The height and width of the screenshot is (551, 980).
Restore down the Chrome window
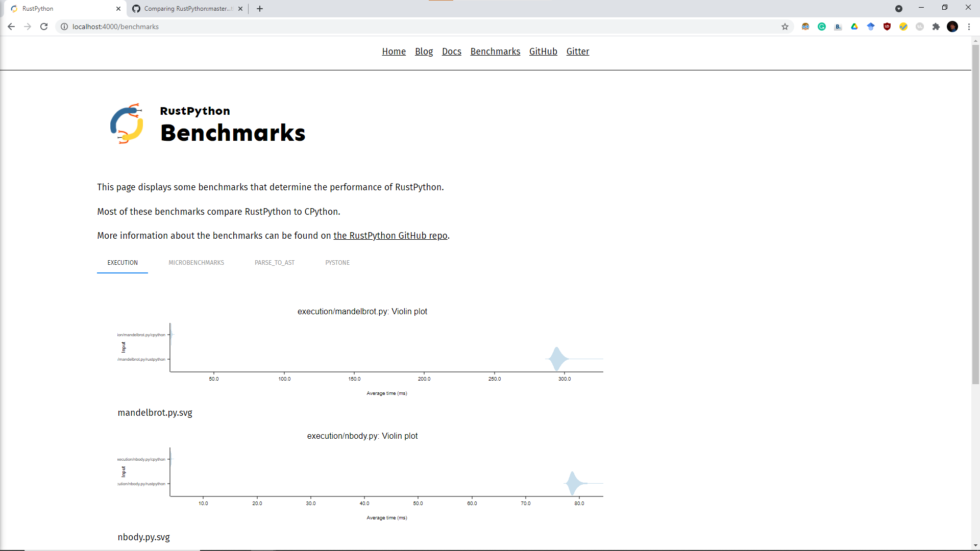(945, 8)
